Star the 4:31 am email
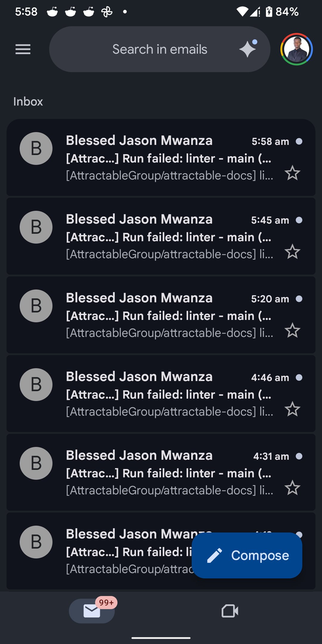 [x=292, y=488]
